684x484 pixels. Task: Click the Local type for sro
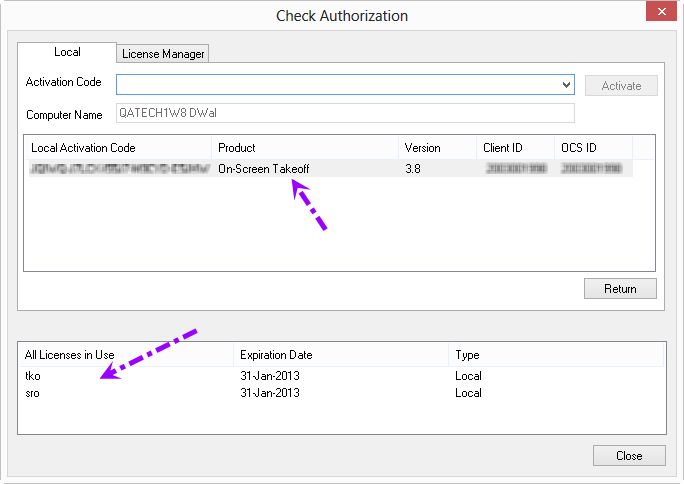468,393
